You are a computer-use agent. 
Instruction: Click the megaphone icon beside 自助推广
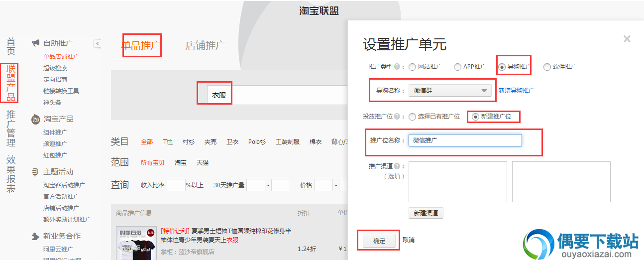35,43
